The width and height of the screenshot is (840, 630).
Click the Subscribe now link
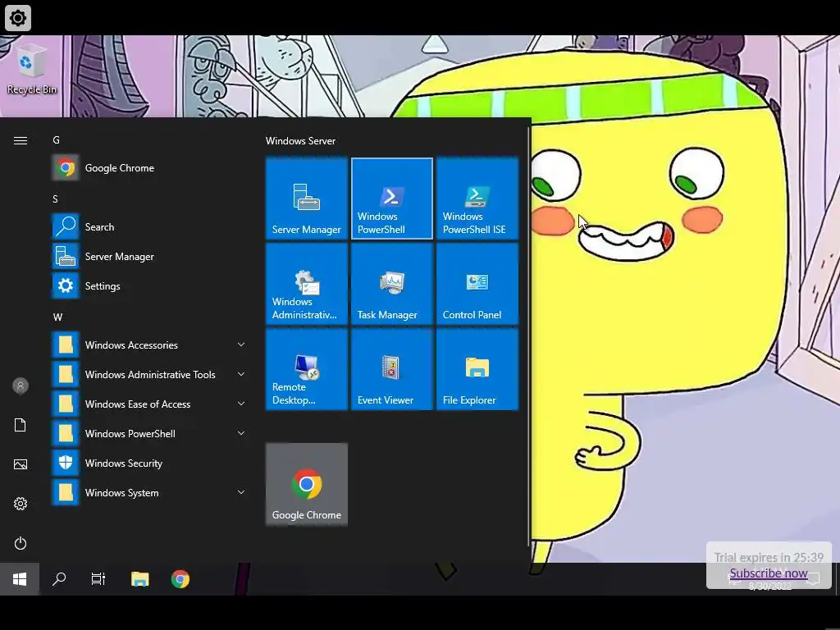tap(768, 573)
